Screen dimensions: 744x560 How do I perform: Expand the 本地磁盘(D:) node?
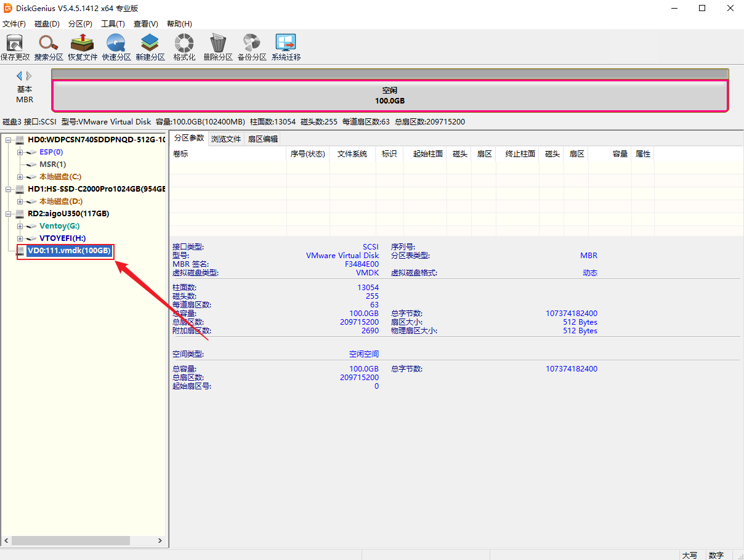pyautogui.click(x=20, y=201)
